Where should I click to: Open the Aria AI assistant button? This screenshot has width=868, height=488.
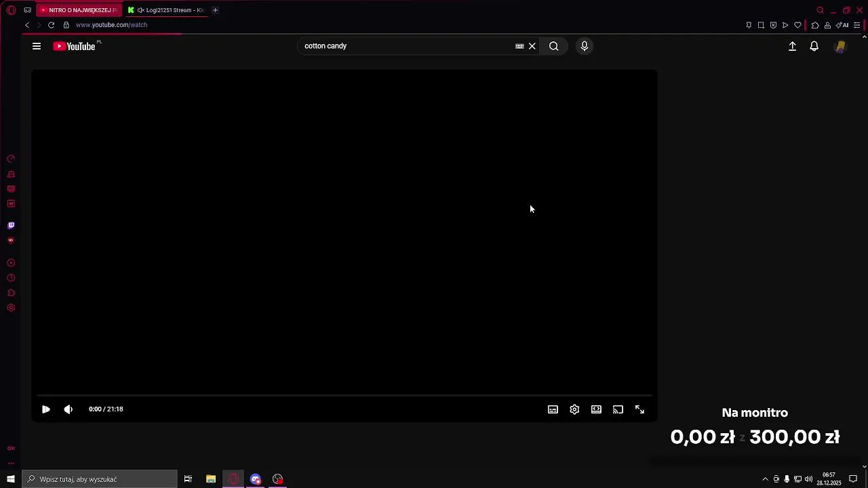click(x=842, y=25)
